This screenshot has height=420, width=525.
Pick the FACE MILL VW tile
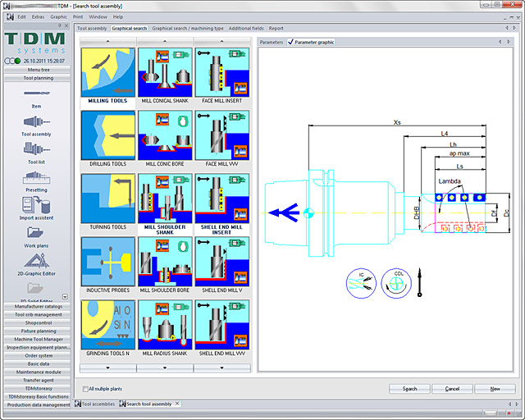point(222,135)
